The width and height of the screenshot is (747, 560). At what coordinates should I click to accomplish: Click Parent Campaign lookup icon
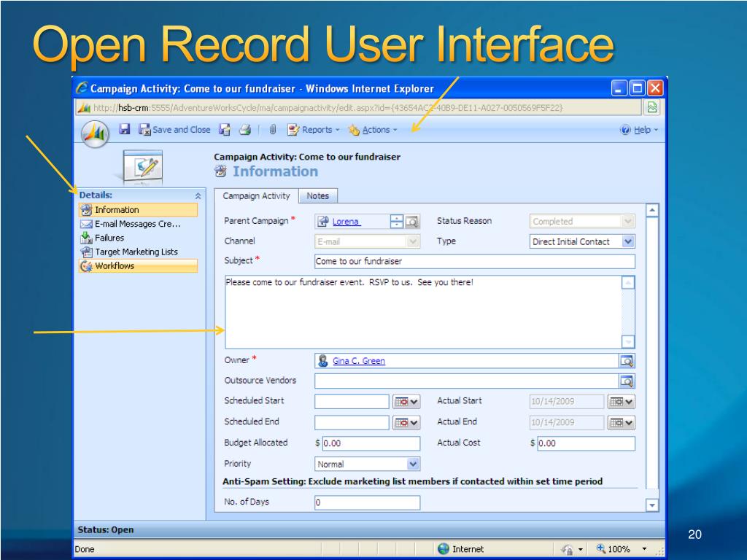click(412, 222)
